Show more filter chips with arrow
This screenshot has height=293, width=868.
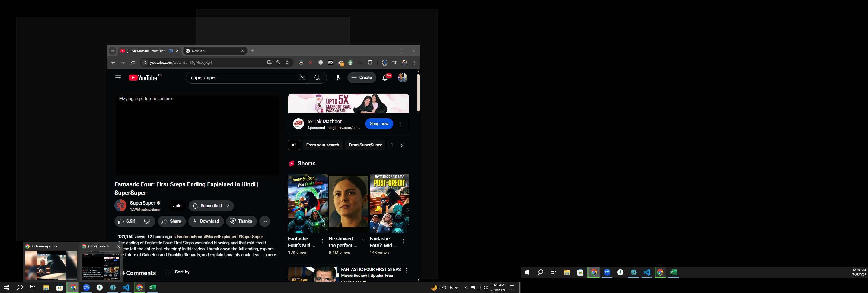(x=402, y=145)
